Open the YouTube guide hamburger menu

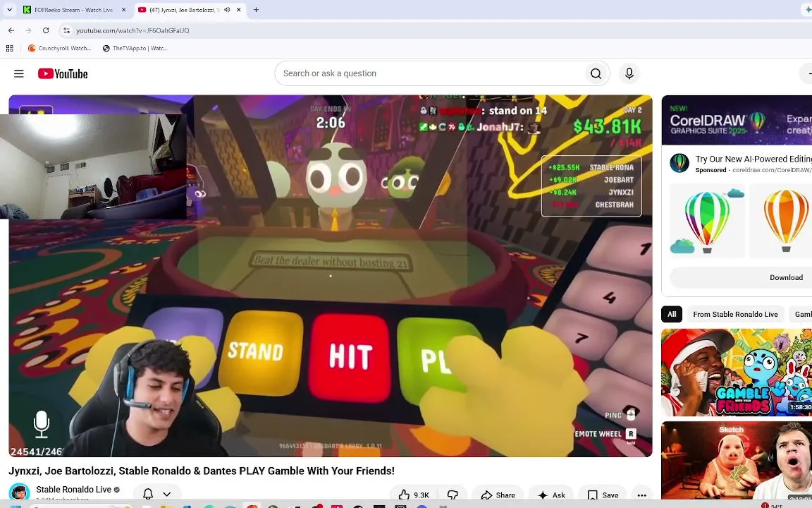pyautogui.click(x=18, y=73)
